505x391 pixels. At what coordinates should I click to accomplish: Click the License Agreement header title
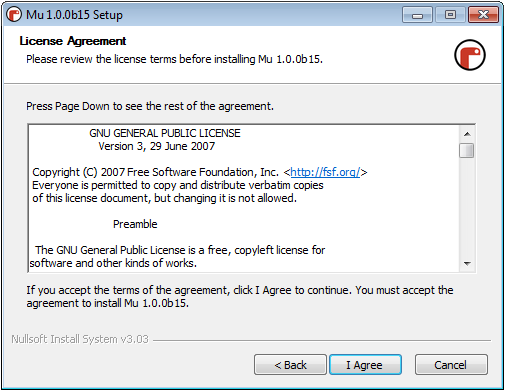[x=73, y=41]
